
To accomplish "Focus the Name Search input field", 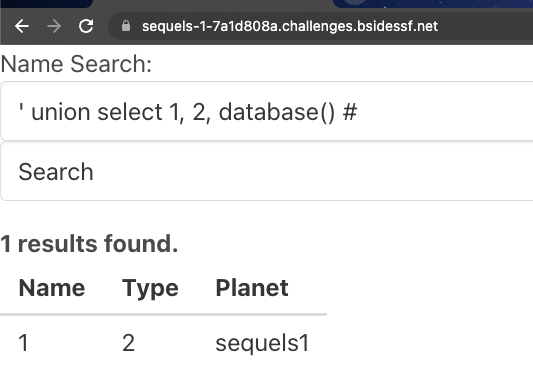I will coord(266,111).
